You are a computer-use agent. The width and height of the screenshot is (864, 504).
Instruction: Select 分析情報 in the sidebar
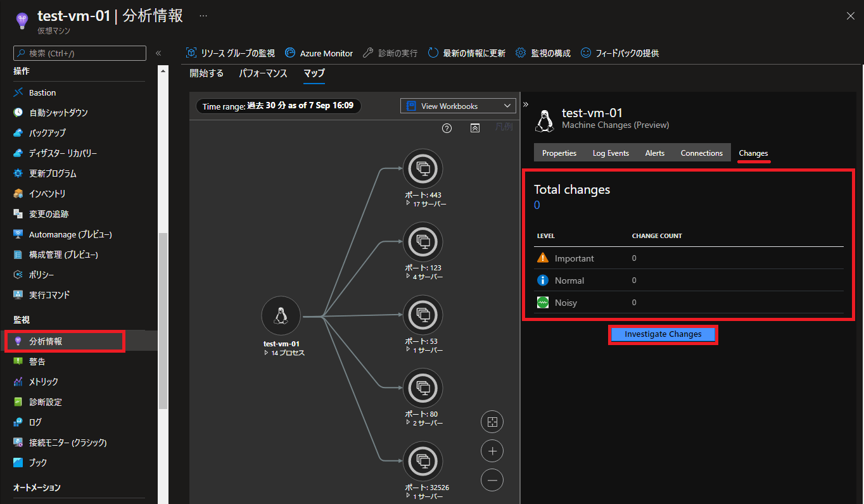pos(46,341)
